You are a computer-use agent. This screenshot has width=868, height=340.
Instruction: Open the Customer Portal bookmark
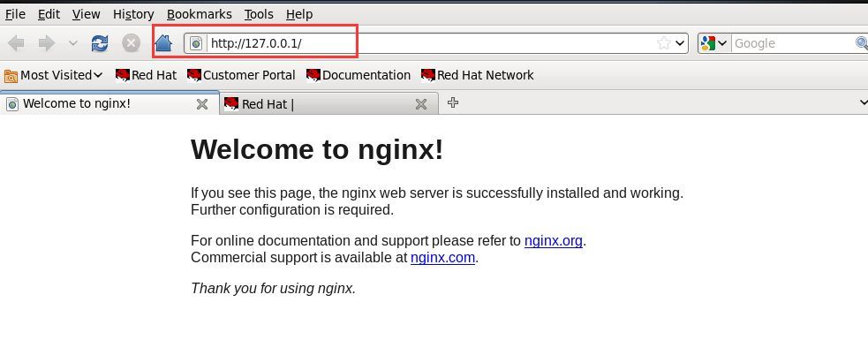(x=241, y=75)
